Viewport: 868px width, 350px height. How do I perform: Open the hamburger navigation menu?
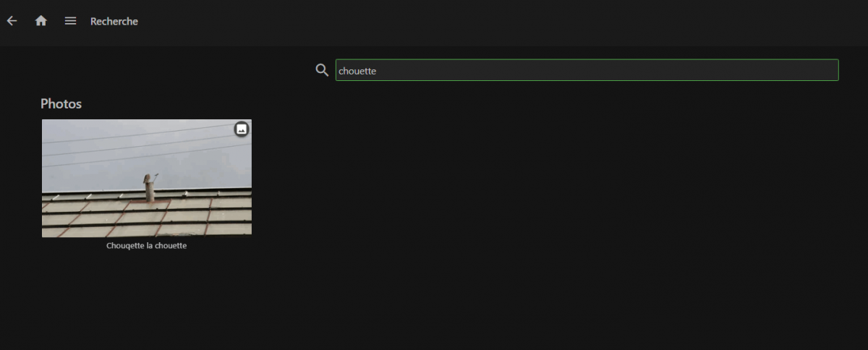[x=70, y=21]
